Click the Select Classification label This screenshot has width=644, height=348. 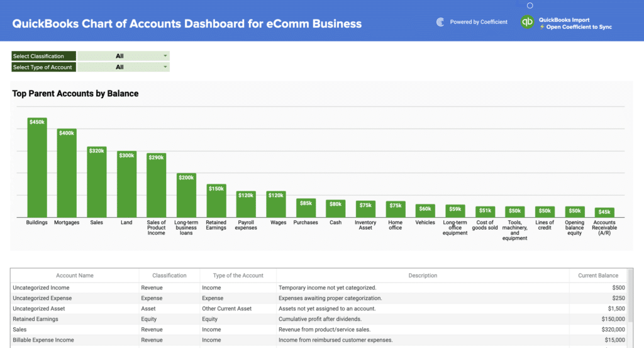click(x=43, y=56)
